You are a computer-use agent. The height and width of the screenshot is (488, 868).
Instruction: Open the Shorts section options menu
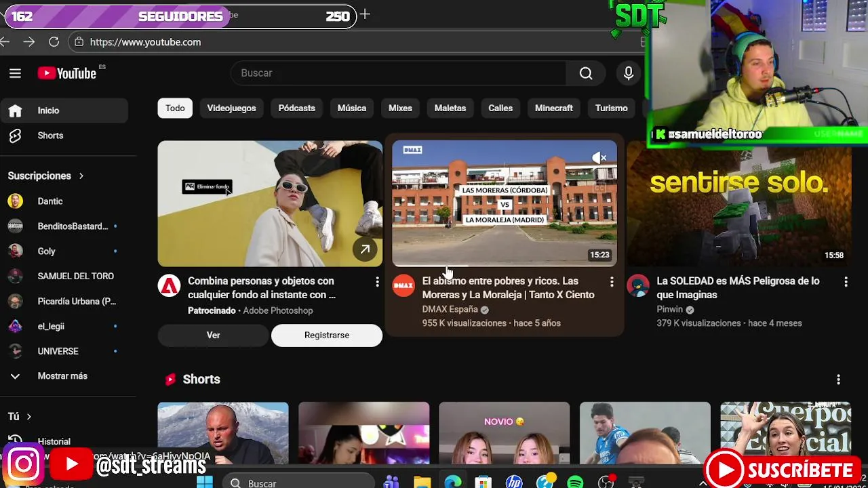pos(838,380)
